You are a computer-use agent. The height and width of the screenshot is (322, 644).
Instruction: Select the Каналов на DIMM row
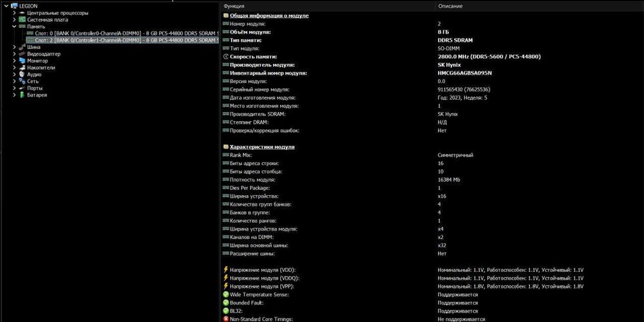click(x=432, y=238)
